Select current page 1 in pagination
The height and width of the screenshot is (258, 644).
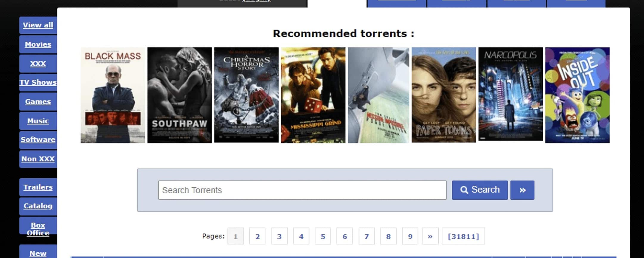pos(235,236)
